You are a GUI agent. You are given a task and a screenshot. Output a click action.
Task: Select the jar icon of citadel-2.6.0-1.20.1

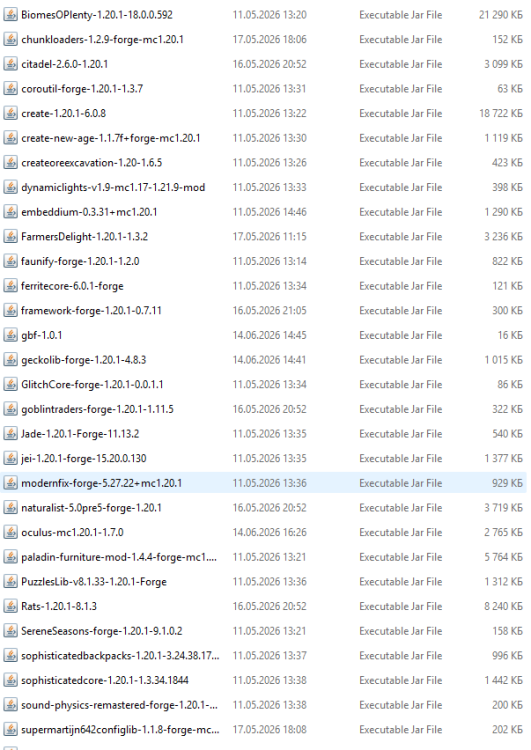coord(11,64)
